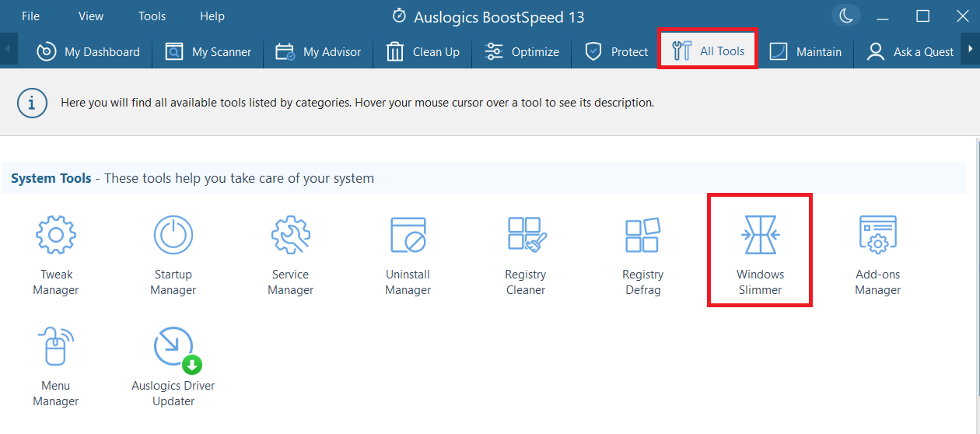Show previous tabs with left arrow

pyautogui.click(x=8, y=50)
